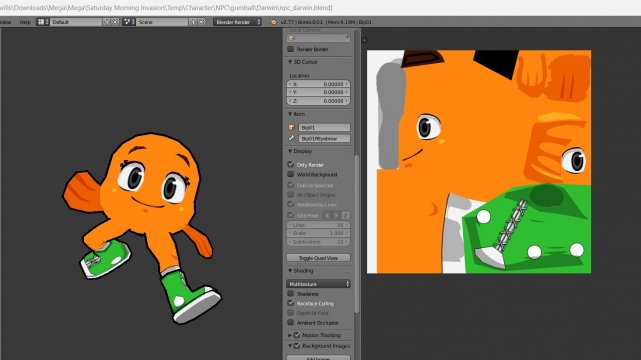Screen dimensions: 641x360
Task: Add a new scene with plus icon
Action: (x=193, y=22)
